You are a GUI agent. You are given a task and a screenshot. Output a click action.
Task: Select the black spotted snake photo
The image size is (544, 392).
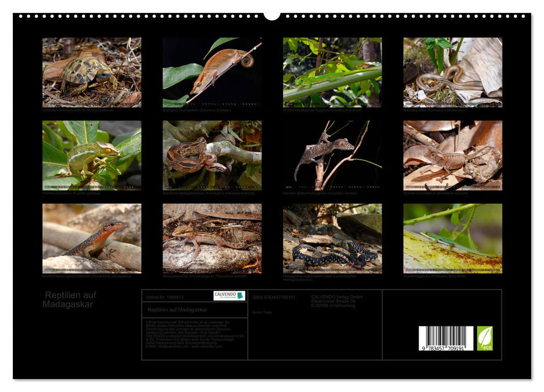coord(332,238)
